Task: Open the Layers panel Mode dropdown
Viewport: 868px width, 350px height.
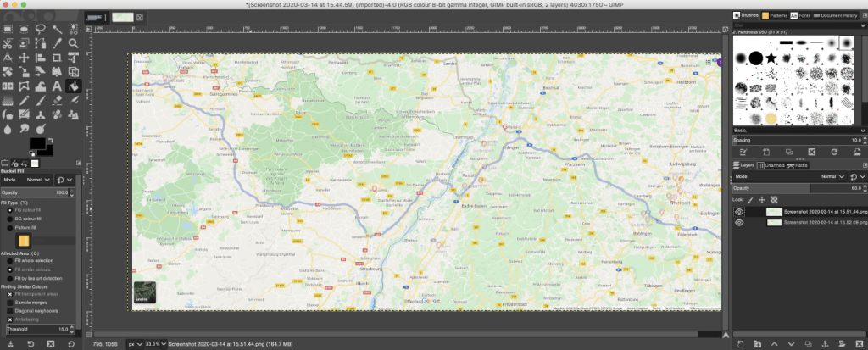Action: coord(789,176)
